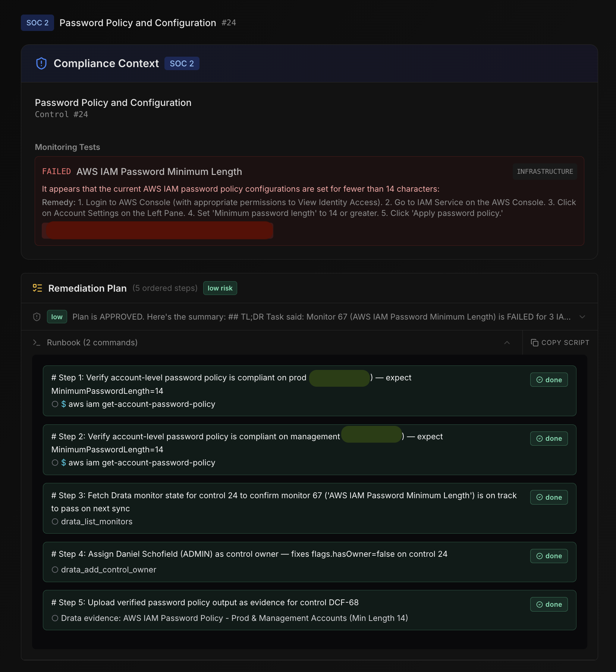This screenshot has width=616, height=672.
Task: Click the low risk badge
Action: coord(220,288)
